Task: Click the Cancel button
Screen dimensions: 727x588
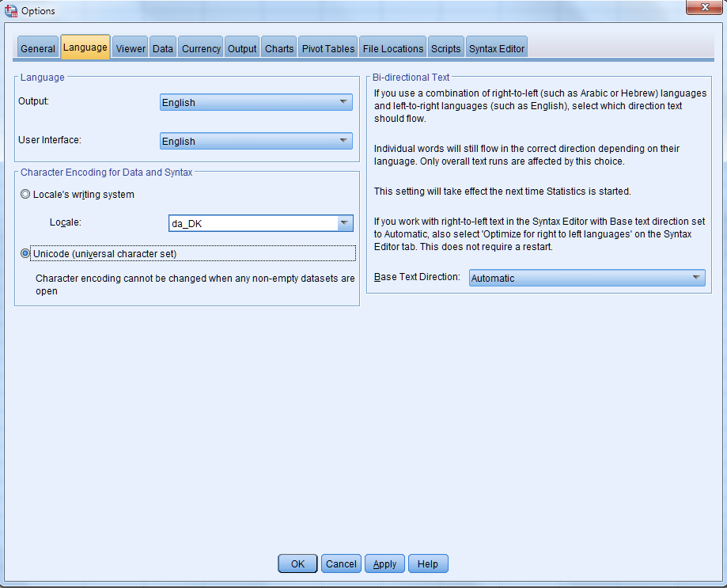Action: [x=341, y=563]
